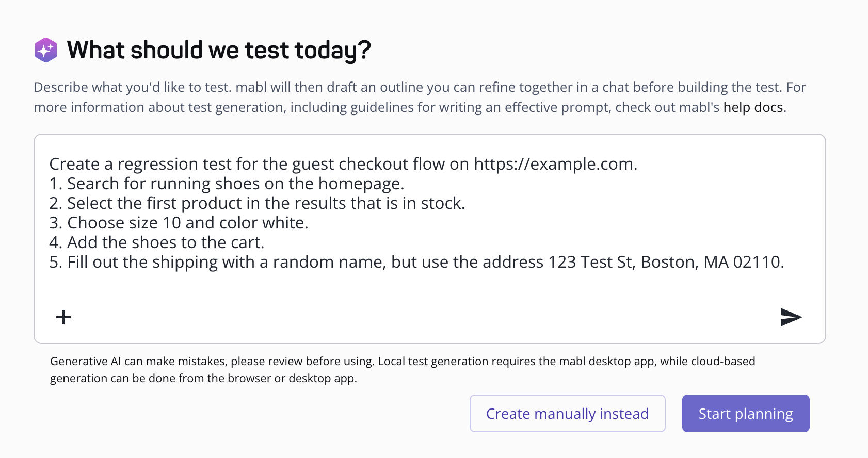Click the first line Create a regression test
The width and height of the screenshot is (868, 458).
[x=343, y=164]
